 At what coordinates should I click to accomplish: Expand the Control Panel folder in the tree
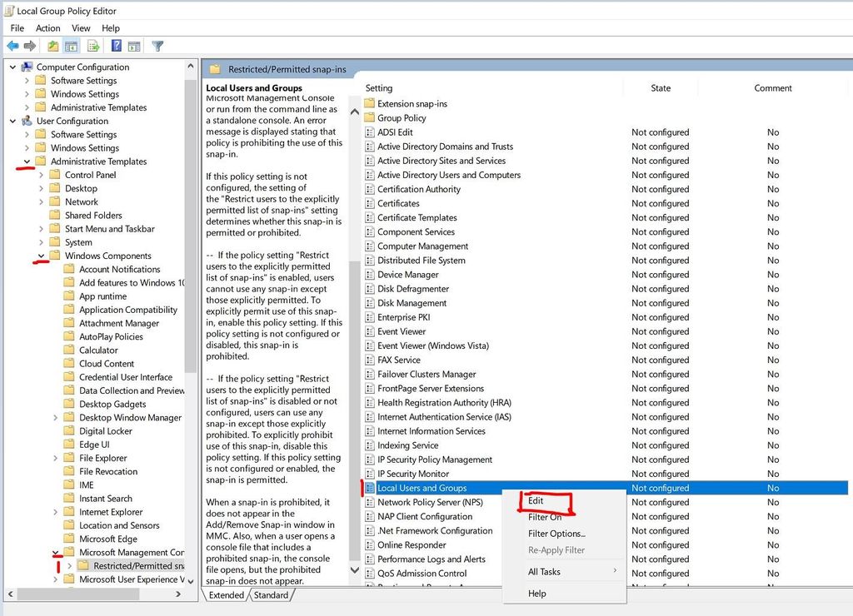[42, 175]
